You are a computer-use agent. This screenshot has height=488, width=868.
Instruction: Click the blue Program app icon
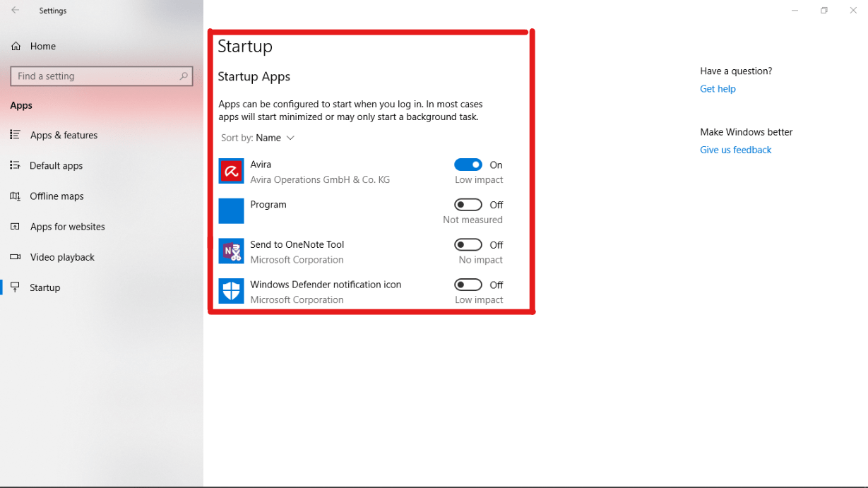click(x=231, y=211)
